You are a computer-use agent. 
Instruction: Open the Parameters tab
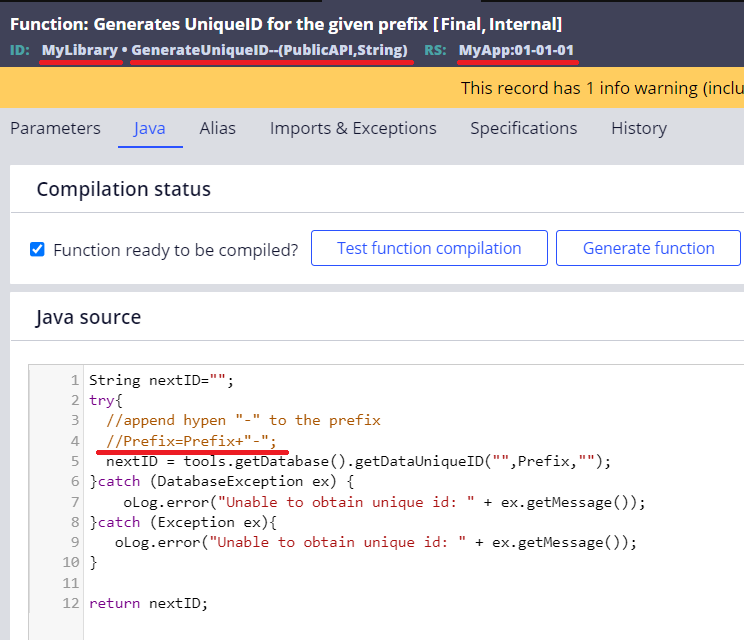click(x=55, y=128)
